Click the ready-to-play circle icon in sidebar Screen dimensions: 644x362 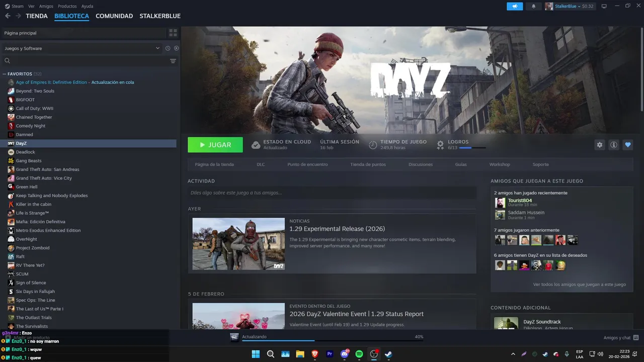click(x=177, y=48)
